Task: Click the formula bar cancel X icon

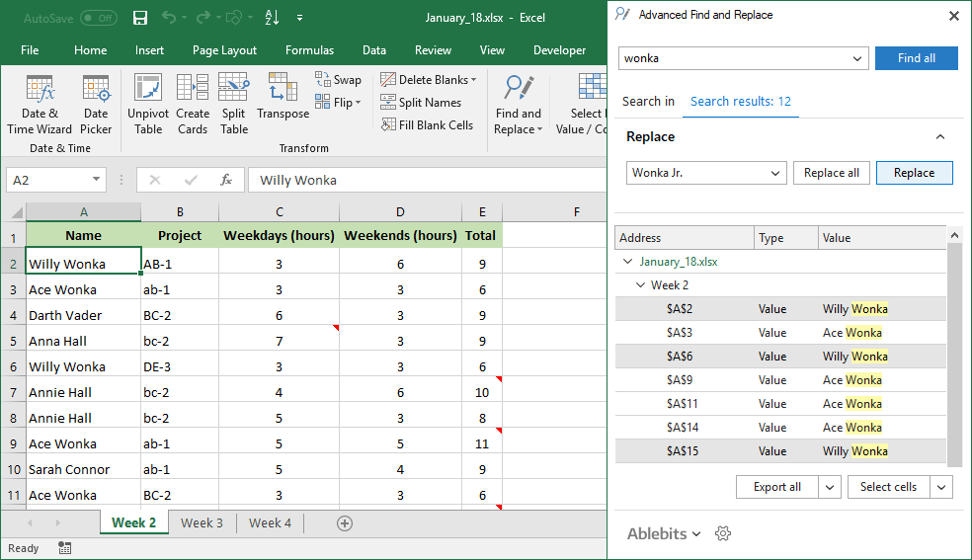Action: pos(155,180)
